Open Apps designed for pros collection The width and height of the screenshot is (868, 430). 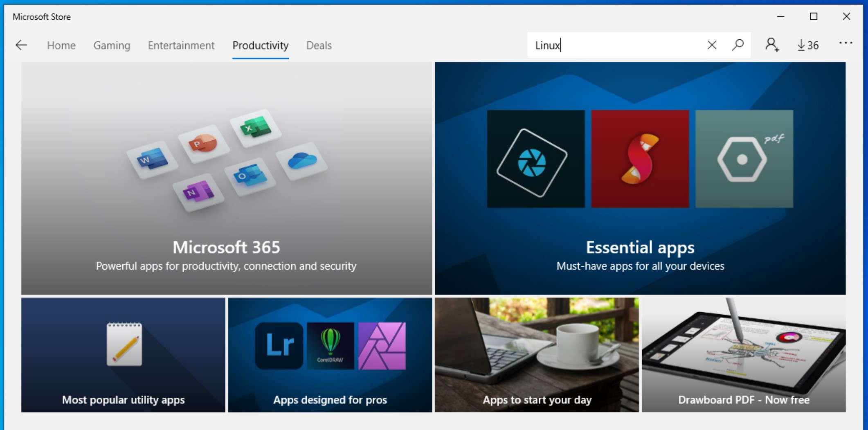click(x=330, y=355)
